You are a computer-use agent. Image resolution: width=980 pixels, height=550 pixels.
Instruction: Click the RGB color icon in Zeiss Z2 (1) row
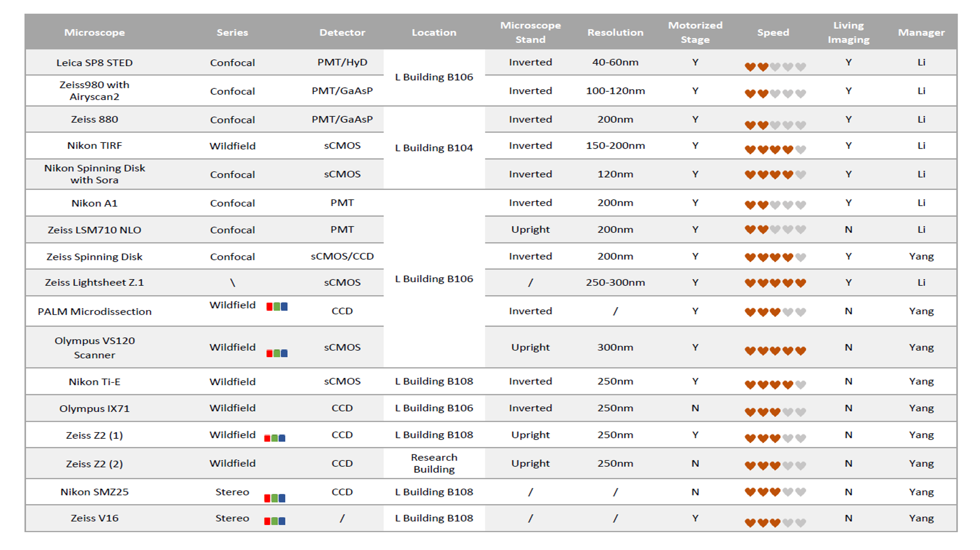tap(275, 438)
